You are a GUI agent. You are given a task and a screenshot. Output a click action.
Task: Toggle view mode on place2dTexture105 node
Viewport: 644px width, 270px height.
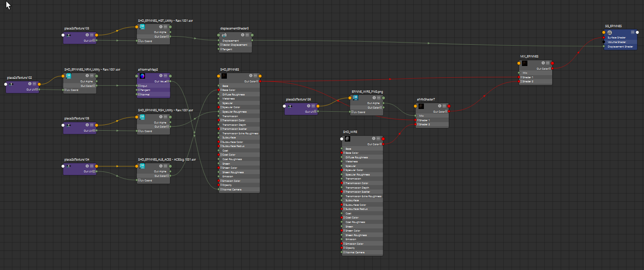[x=92, y=124]
